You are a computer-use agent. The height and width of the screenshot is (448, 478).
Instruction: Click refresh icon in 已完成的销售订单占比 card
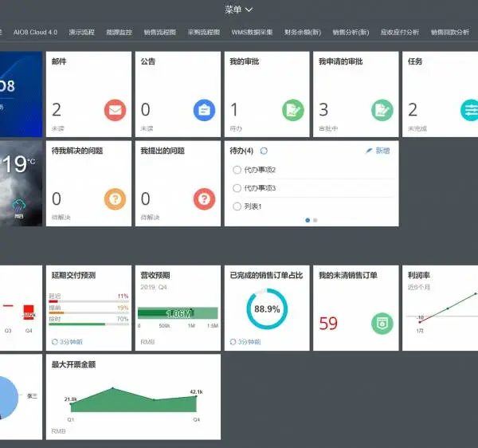pyautogui.click(x=233, y=342)
